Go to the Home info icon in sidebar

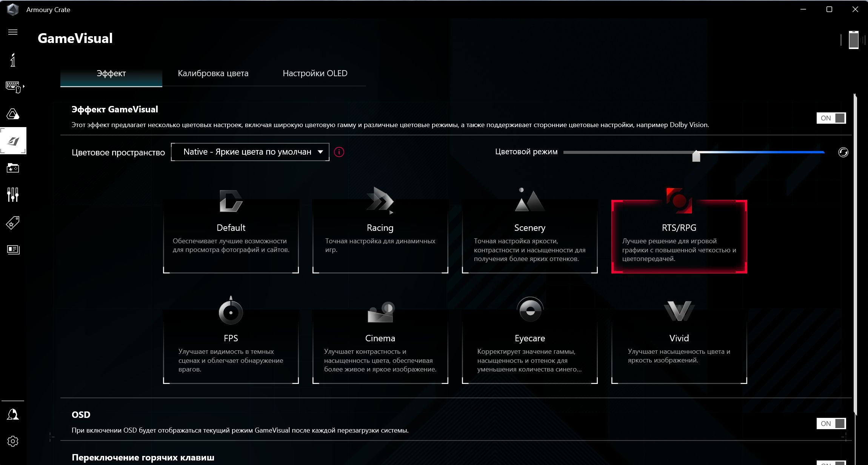[13, 60]
